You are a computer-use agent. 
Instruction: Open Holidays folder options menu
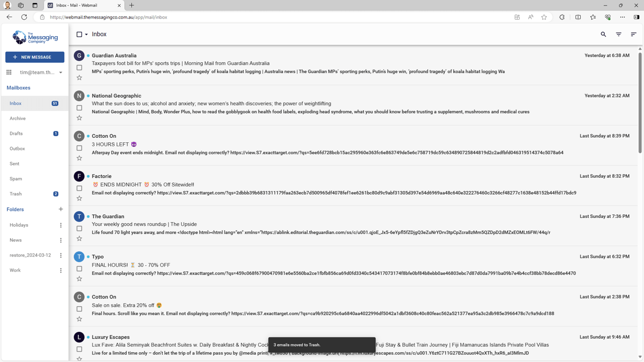click(61, 225)
